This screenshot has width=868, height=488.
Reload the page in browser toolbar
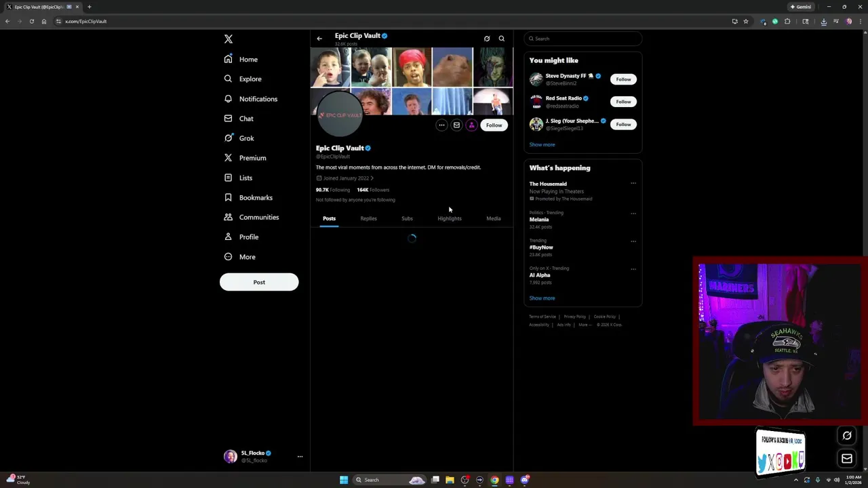31,21
